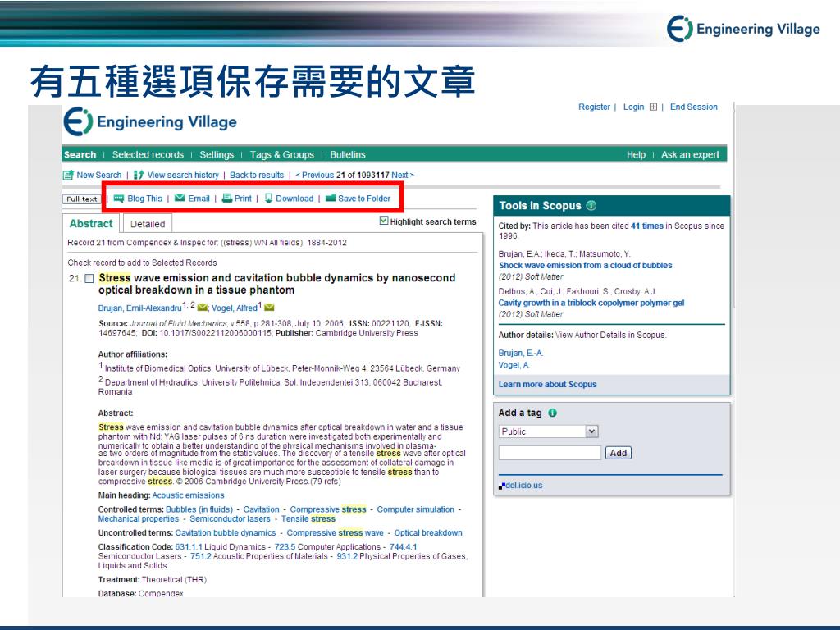
Task: Open the Public tag visibility dropdown
Action: (549, 431)
